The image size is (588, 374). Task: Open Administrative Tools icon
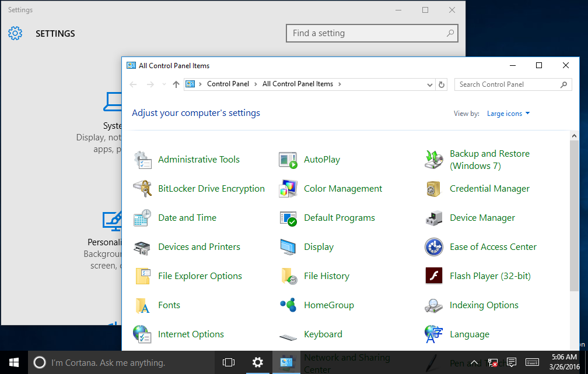[142, 160]
